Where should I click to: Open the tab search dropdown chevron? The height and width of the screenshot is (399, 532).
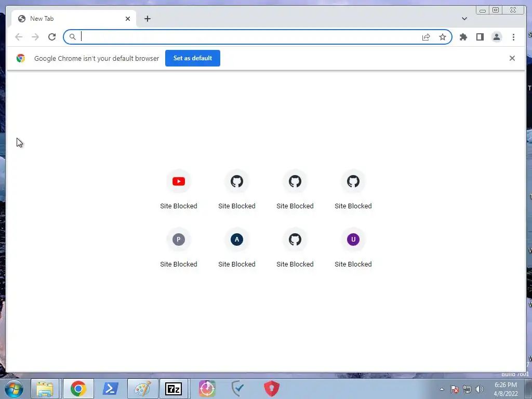(464, 19)
